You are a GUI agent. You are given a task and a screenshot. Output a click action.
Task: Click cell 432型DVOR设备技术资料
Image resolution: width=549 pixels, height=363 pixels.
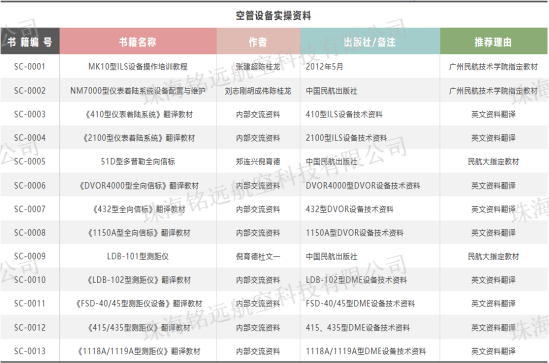[x=349, y=209]
